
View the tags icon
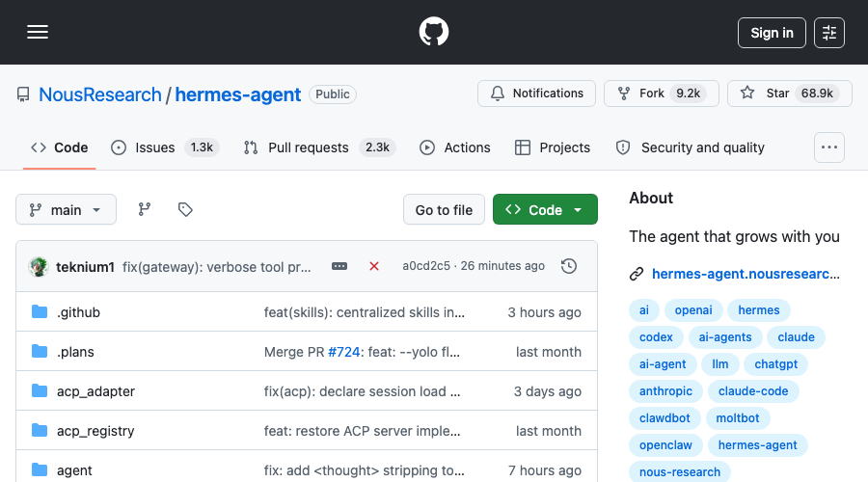click(185, 209)
